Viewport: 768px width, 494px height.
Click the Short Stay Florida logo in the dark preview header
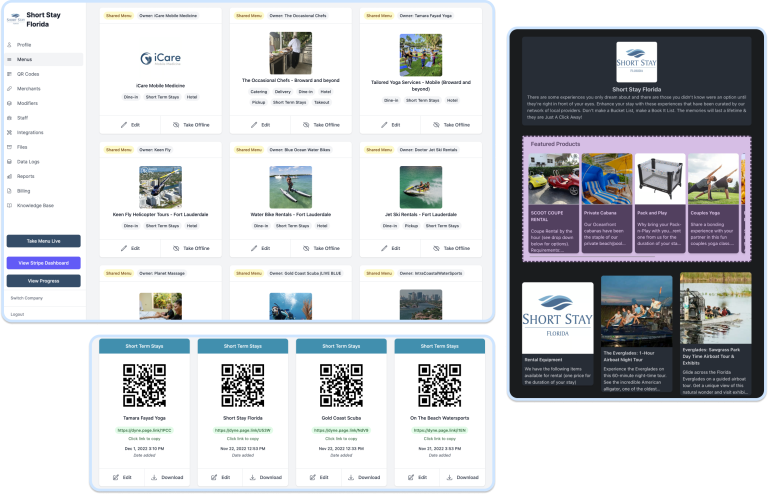click(636, 62)
